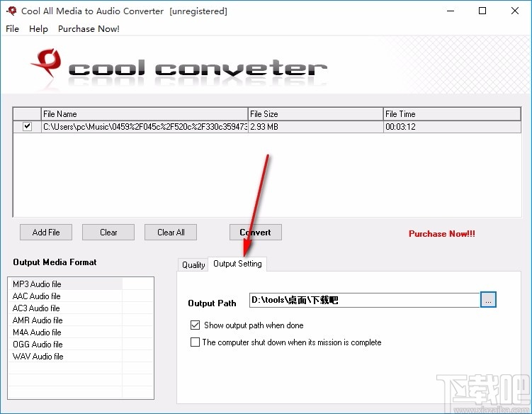Toggle Show output path when done
The image size is (532, 414).
tap(195, 325)
